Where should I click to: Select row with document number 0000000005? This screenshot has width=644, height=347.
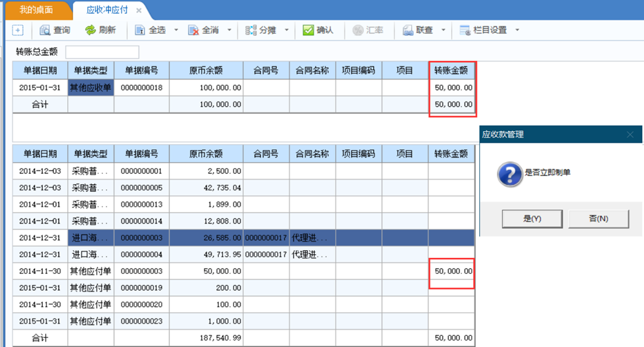coord(243,188)
